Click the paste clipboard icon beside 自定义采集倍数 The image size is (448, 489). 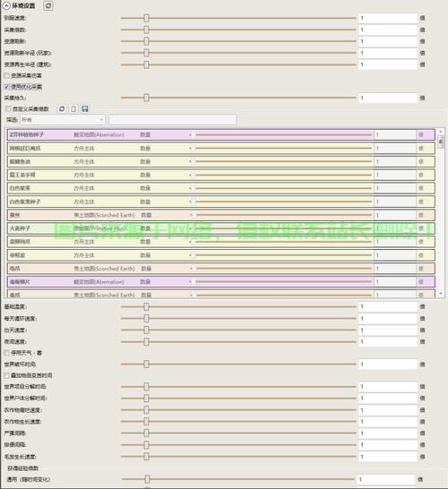[73, 108]
